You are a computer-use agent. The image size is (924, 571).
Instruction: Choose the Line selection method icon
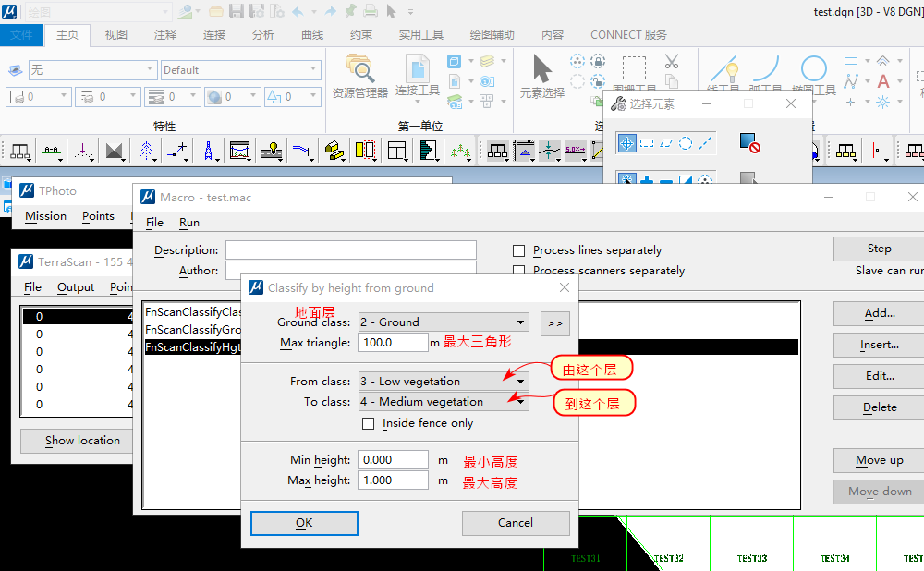(x=705, y=143)
